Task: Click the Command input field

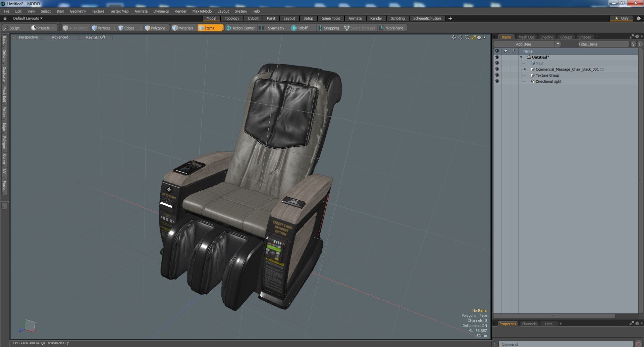Action: click(566, 344)
